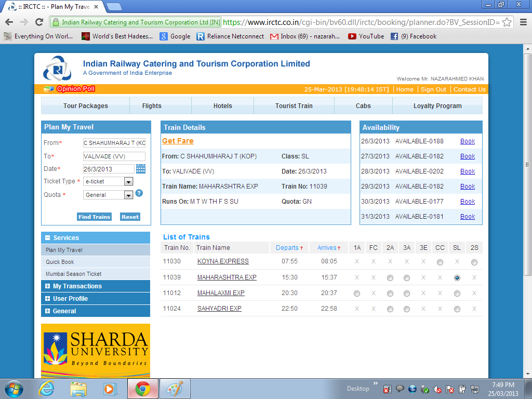Click the Opinion Poll globe icon
The image size is (532, 399).
point(48,89)
